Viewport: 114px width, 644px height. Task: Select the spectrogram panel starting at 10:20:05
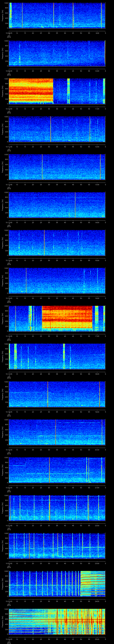[57, 470]
